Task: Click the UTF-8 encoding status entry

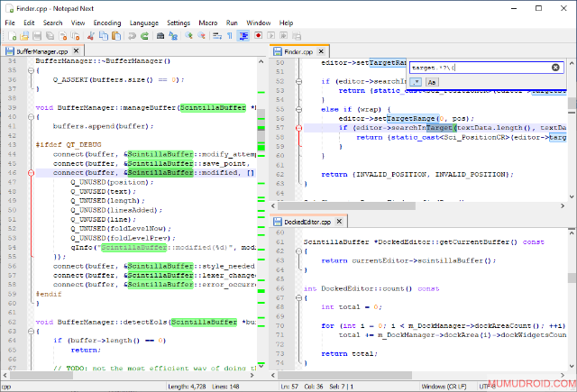Action: click(488, 387)
